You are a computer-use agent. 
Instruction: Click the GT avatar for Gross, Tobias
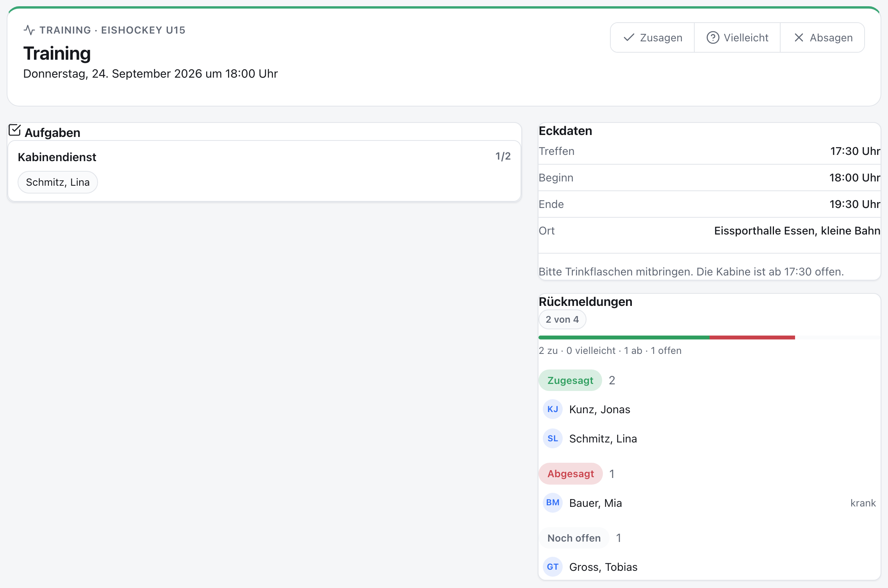pos(553,567)
